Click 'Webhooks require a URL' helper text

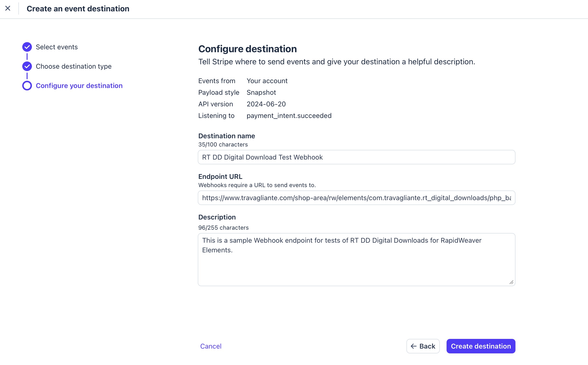pos(257,185)
